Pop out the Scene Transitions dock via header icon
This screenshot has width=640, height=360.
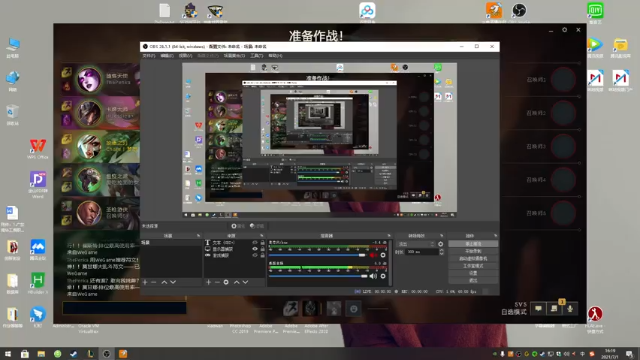441,236
